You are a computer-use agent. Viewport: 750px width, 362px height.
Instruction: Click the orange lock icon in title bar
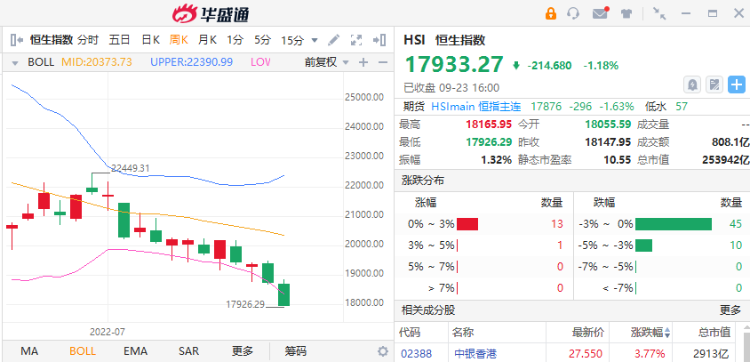tap(551, 13)
